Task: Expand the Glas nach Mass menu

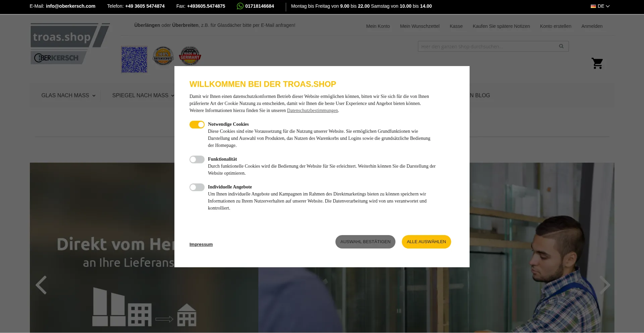Action: (68, 96)
